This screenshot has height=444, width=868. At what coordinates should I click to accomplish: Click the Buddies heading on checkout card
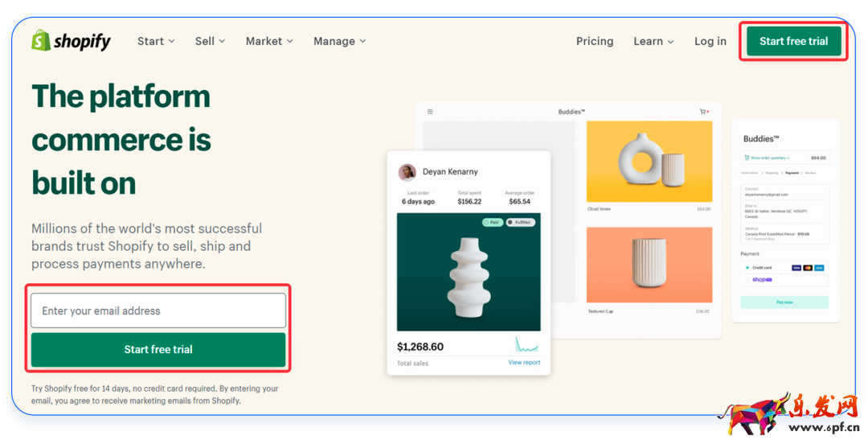[x=761, y=138]
